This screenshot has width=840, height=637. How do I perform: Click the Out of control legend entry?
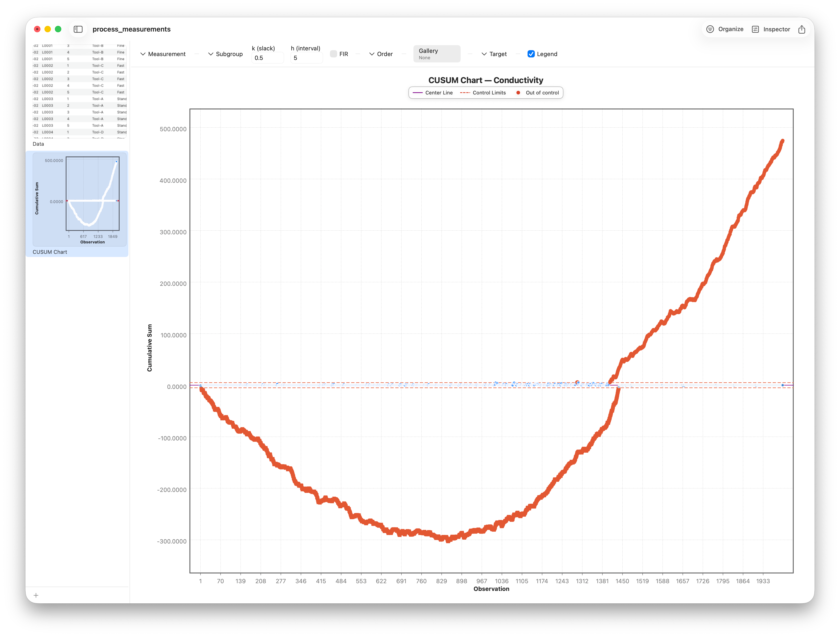(537, 93)
